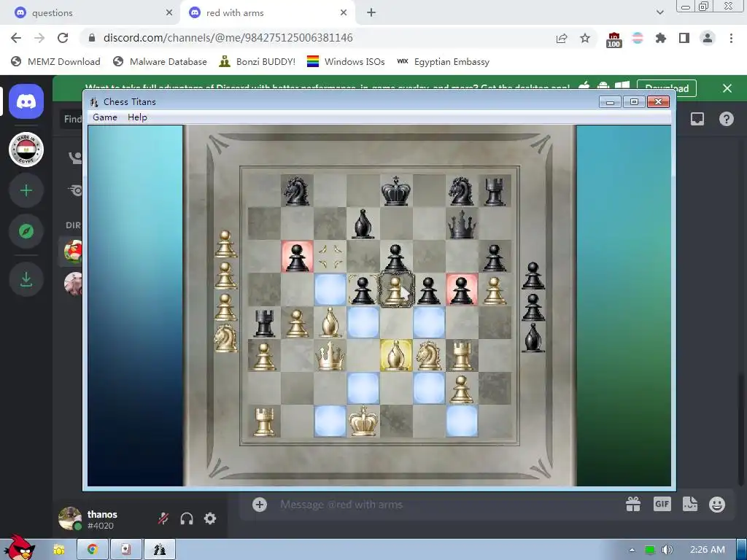Select the white queen on the board

point(330,356)
